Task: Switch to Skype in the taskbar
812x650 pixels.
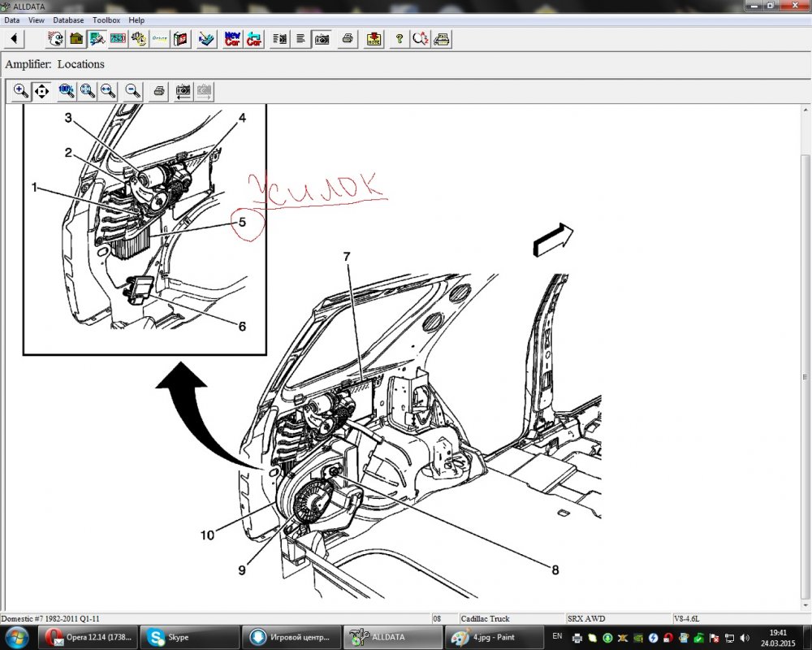Action: (189, 637)
